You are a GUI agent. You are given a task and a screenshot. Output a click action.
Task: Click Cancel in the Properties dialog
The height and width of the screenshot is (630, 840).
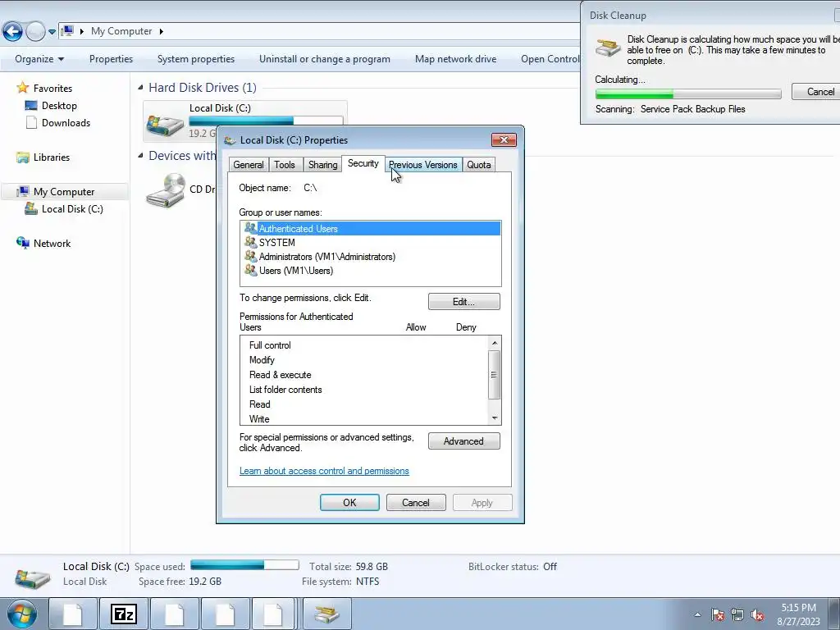coord(416,503)
